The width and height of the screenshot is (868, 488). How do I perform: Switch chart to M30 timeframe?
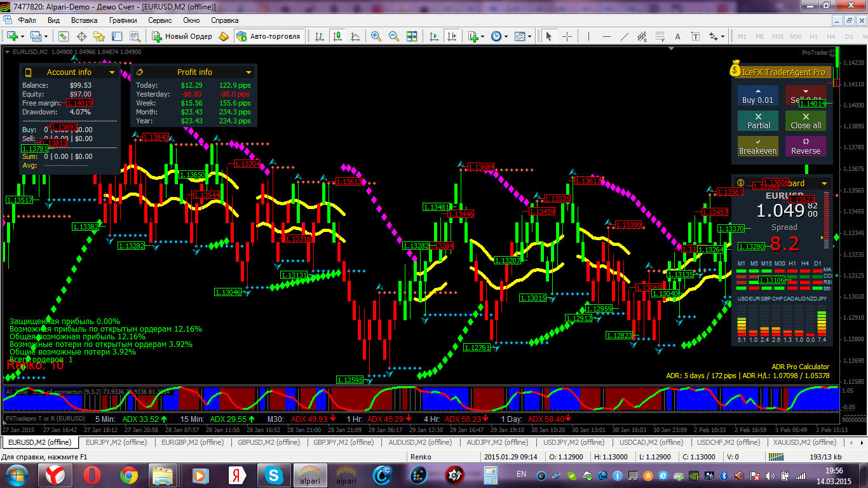click(796, 36)
